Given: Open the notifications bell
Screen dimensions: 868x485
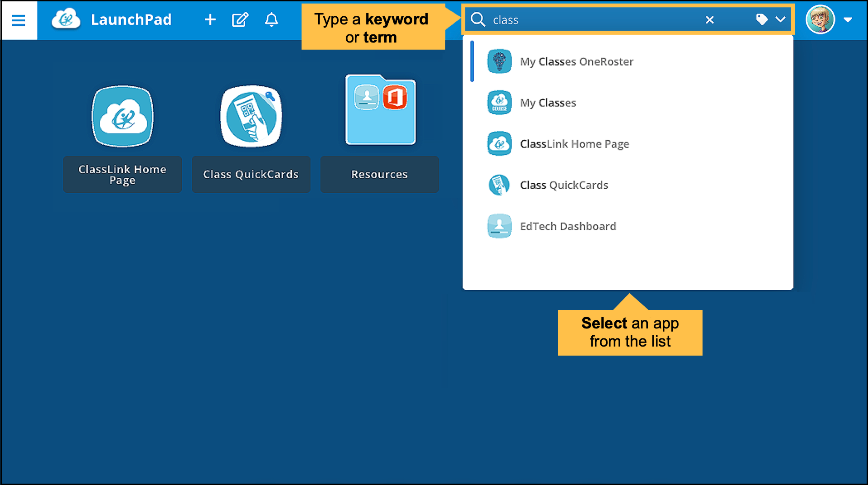Looking at the screenshot, I should (x=271, y=20).
